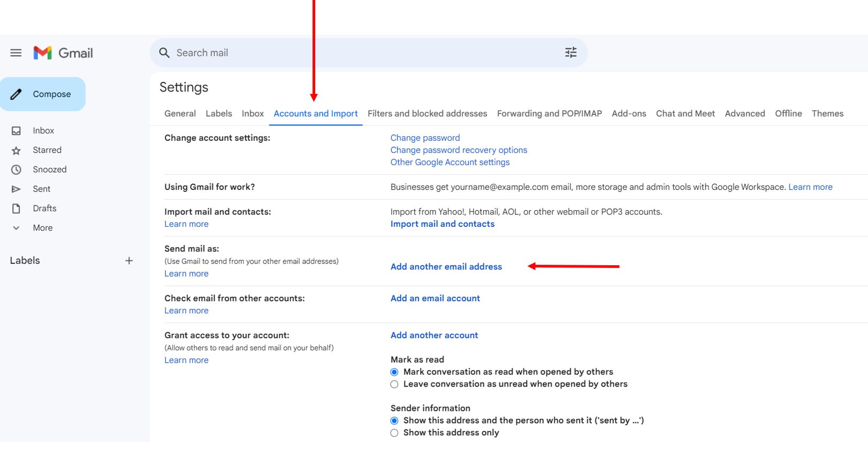Click the 'Mark as read' heading
This screenshot has width=868, height=453.
(x=417, y=360)
